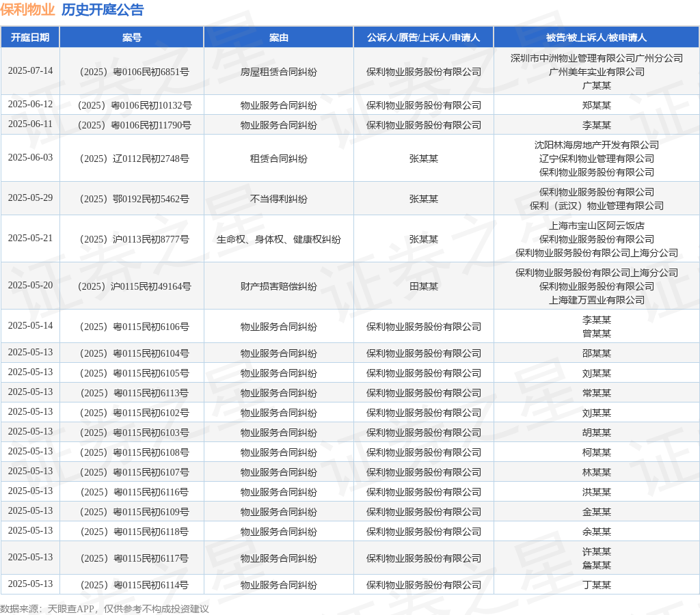The image size is (700, 615).
Task: Click date cell 2025-05-20
Action: point(30,285)
